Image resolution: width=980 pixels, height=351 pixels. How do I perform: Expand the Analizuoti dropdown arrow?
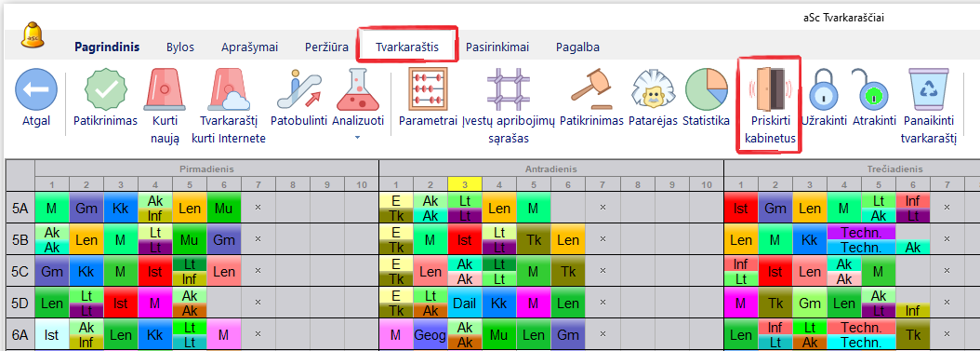[358, 137]
